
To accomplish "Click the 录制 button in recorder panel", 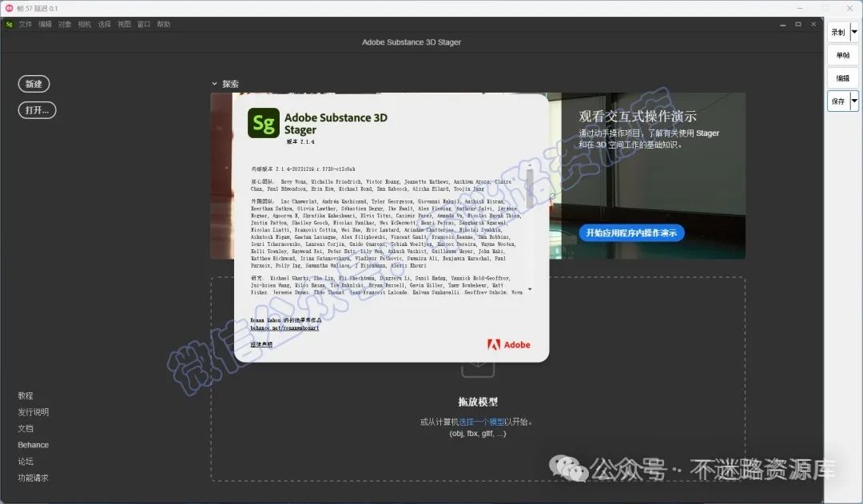I will (838, 33).
